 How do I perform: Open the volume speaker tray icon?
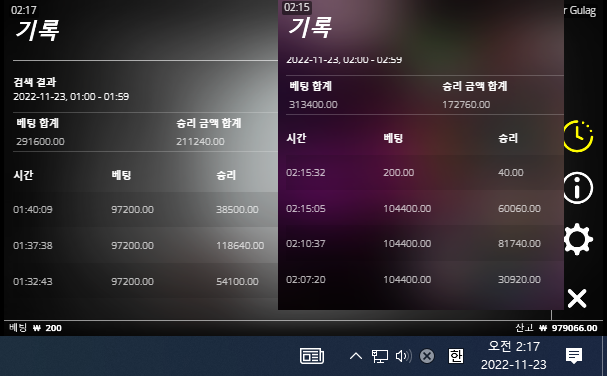(403, 356)
